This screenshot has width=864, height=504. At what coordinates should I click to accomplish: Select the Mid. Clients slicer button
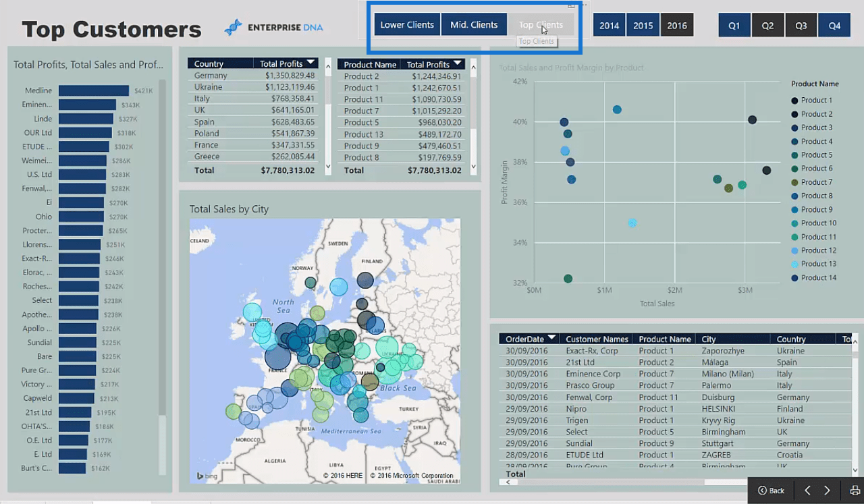point(474,25)
